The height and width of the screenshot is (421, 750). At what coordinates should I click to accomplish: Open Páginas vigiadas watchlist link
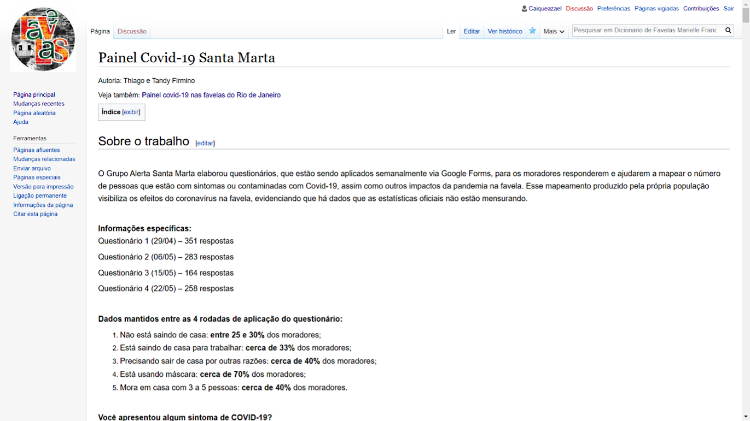coord(656,8)
